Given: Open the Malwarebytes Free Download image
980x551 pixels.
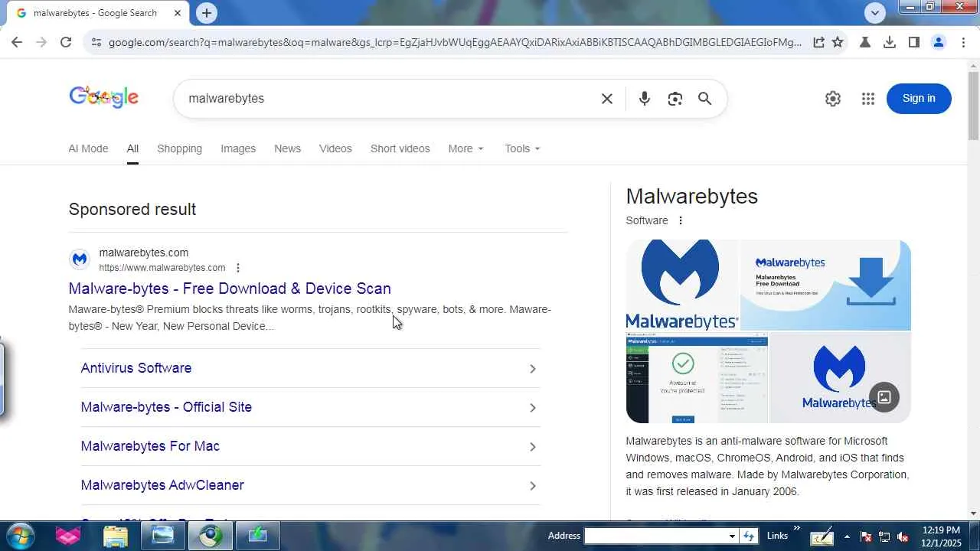Looking at the screenshot, I should pyautogui.click(x=825, y=285).
